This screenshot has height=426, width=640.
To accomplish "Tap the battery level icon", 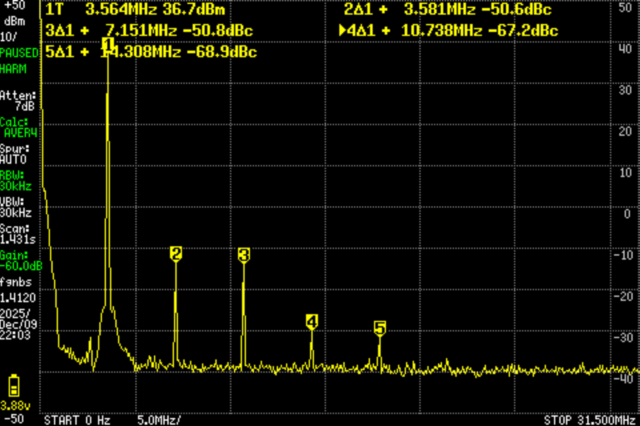I will [14, 386].
